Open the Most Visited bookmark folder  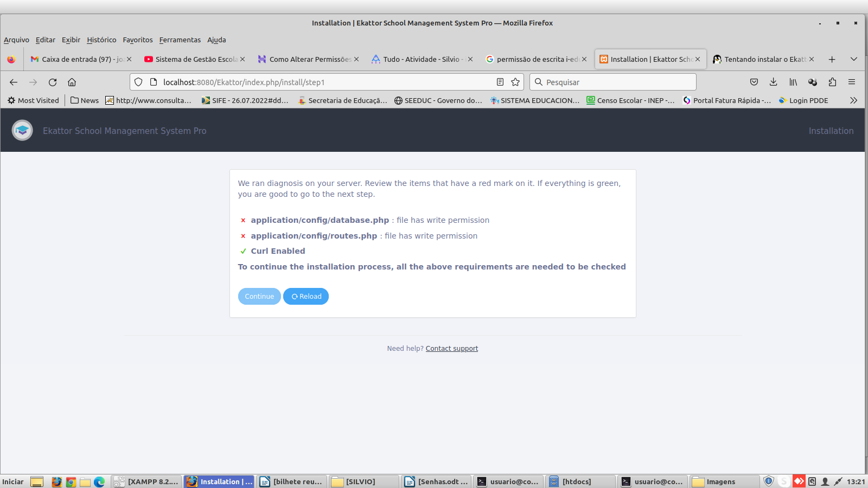tap(33, 100)
